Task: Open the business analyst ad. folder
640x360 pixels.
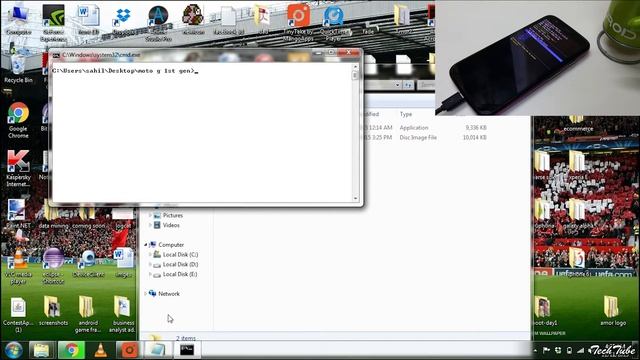Action: (x=122, y=314)
